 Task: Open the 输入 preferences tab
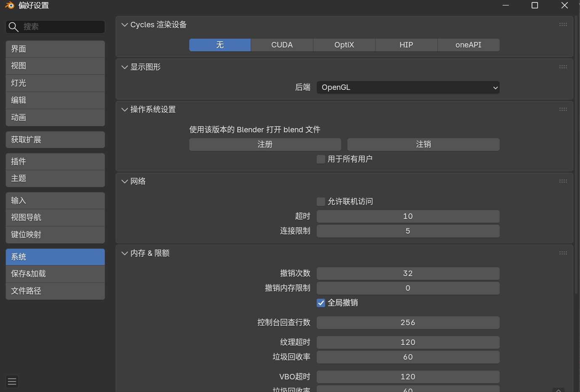55,200
